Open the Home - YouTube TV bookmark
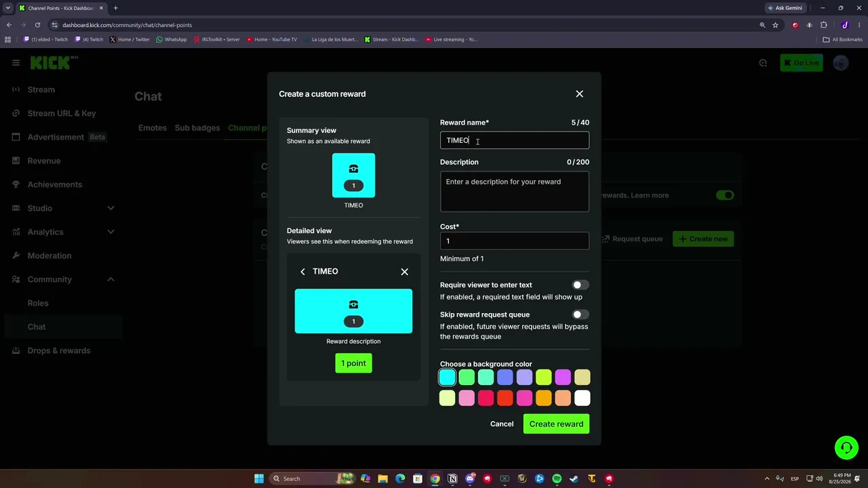 coord(271,39)
